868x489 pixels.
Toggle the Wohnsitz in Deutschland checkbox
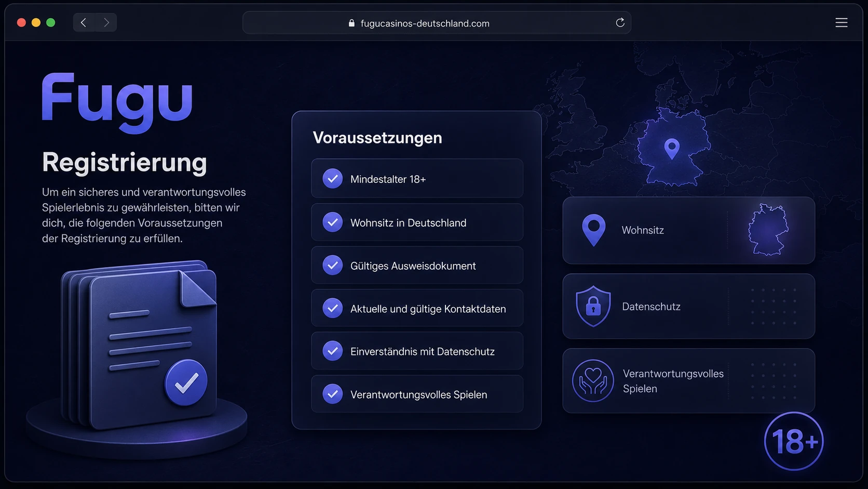(x=332, y=222)
